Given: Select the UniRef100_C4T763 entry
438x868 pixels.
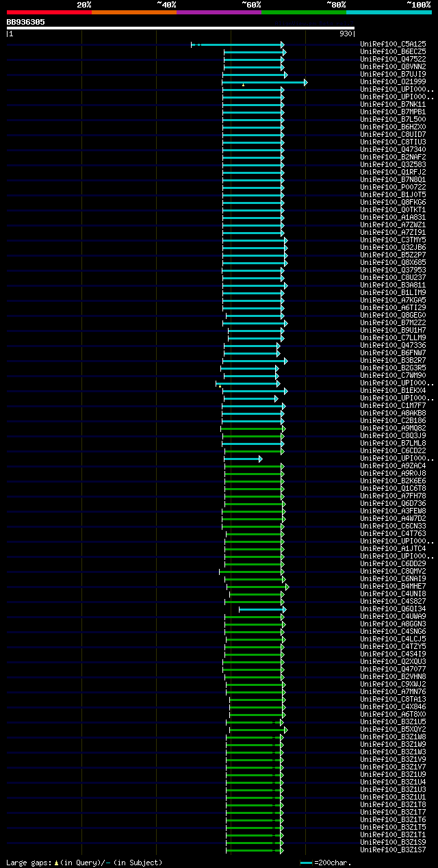Looking at the screenshot, I should coord(393,533).
